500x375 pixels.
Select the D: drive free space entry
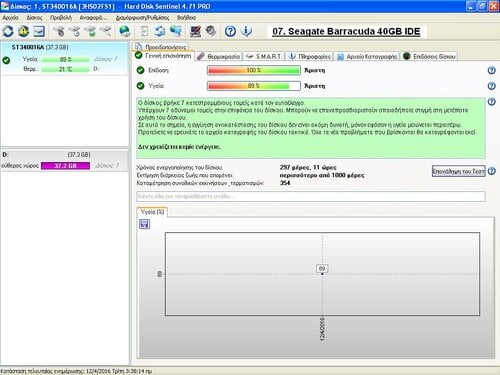64,161
